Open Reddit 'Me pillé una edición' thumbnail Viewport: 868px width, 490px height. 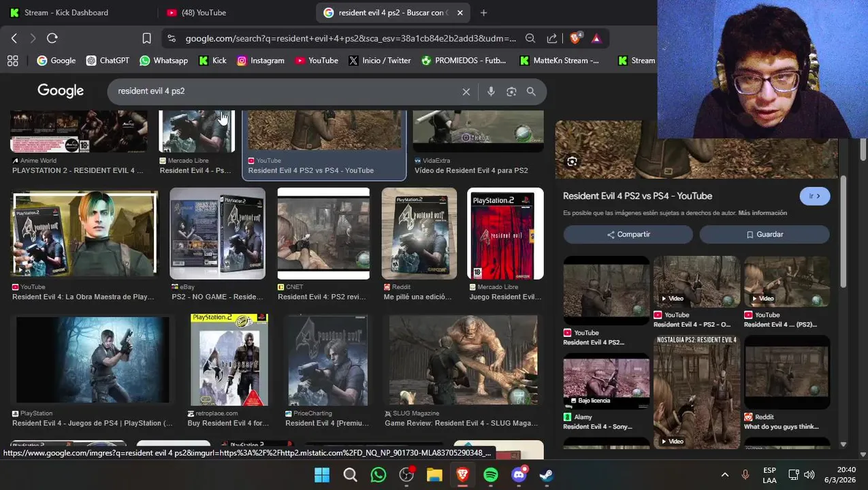pos(419,233)
